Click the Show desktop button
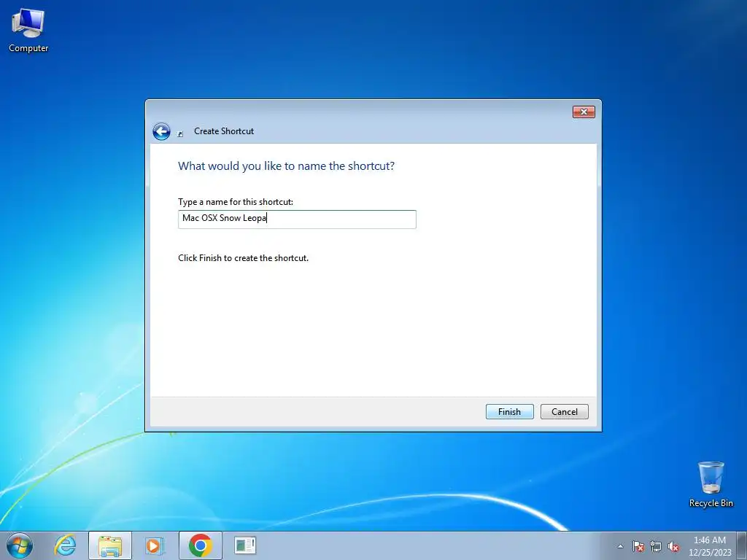 coord(742,545)
